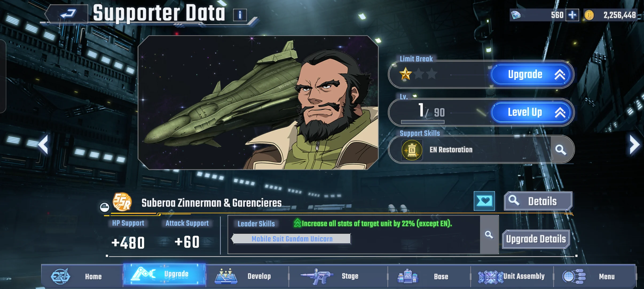Click the back arrow icon
Image resolution: width=644 pixels, height=289 pixels.
(x=68, y=13)
